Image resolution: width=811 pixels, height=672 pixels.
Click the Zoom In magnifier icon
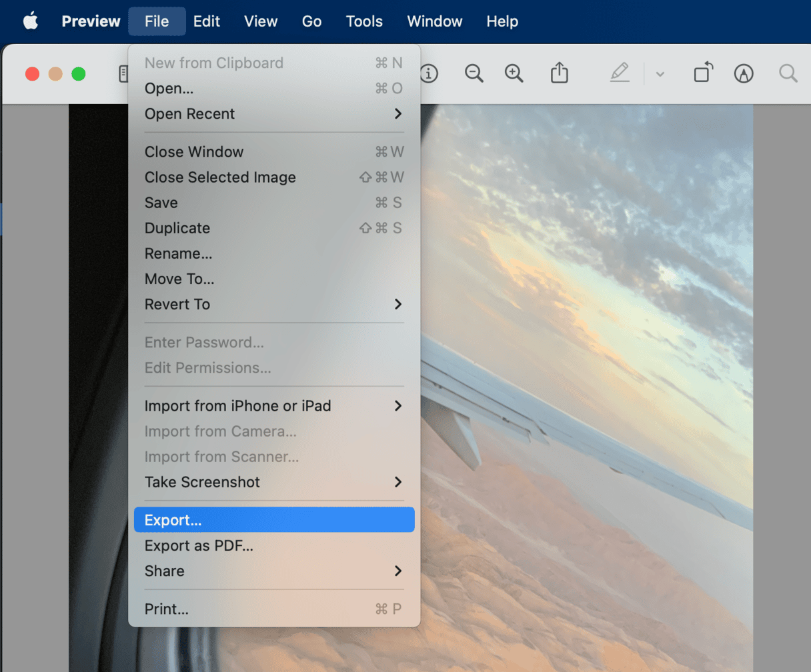coord(514,73)
